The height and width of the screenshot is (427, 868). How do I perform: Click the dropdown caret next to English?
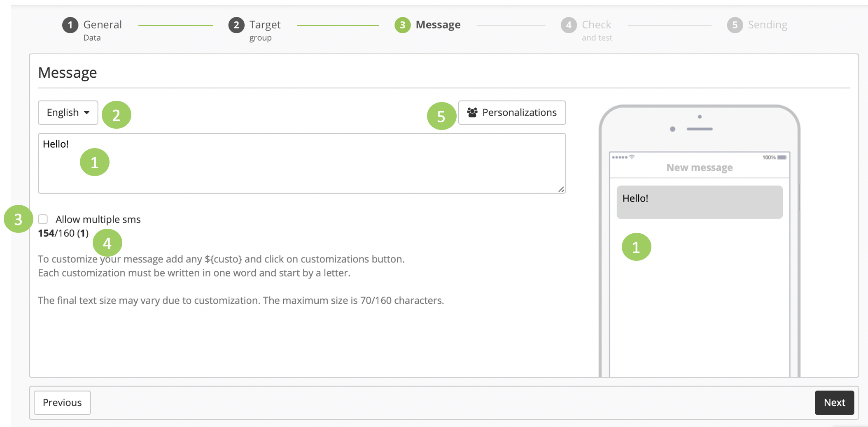pos(86,113)
